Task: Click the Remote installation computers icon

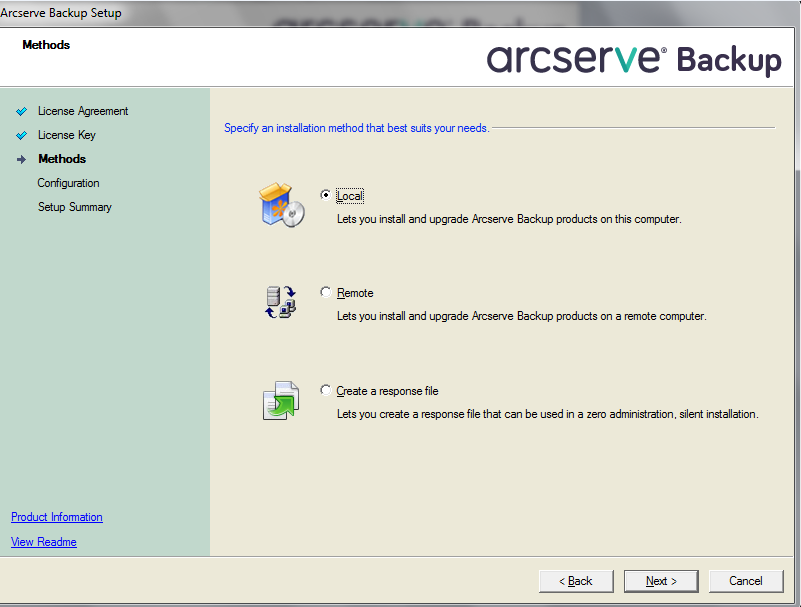Action: click(278, 302)
